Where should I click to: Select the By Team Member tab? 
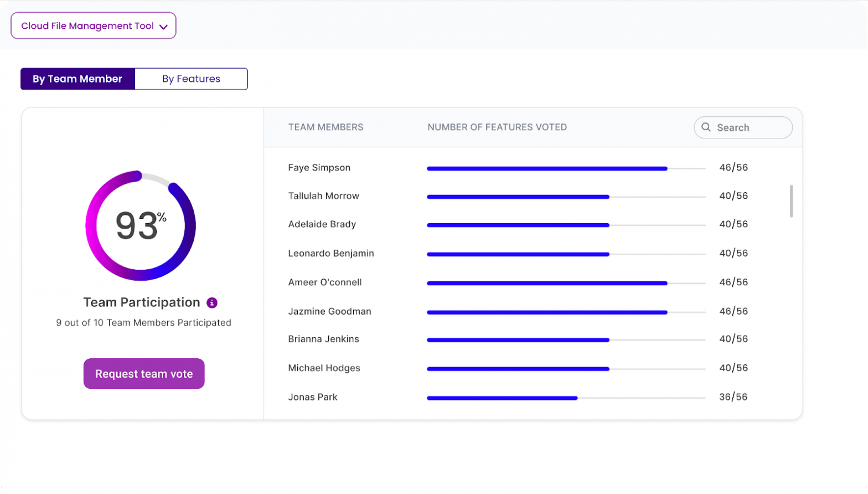[x=77, y=79]
